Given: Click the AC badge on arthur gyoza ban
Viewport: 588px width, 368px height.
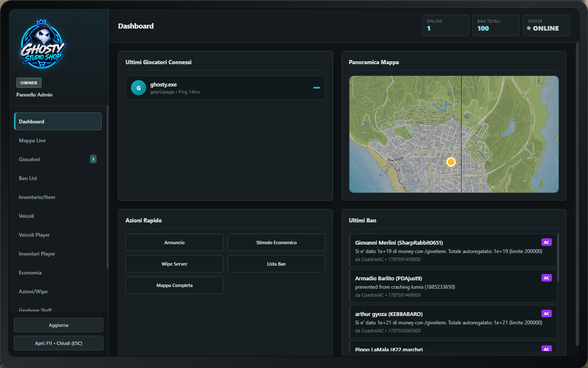Looking at the screenshot, I should click(x=546, y=313).
